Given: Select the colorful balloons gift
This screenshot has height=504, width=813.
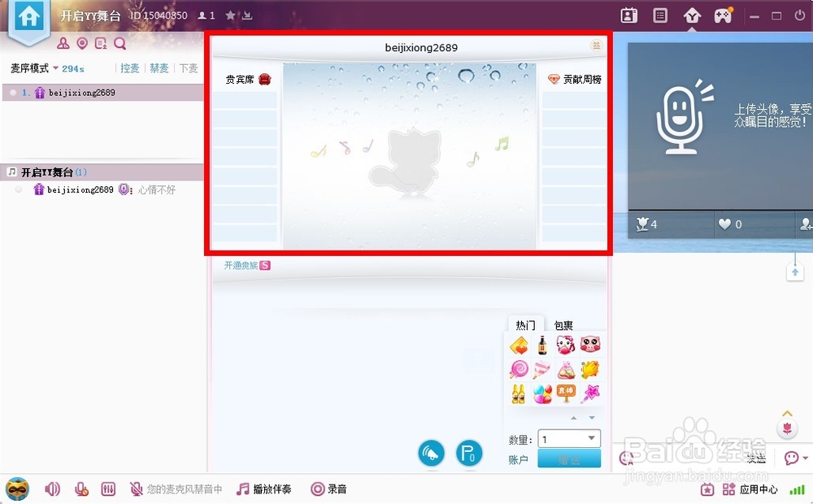Looking at the screenshot, I should (x=541, y=394).
